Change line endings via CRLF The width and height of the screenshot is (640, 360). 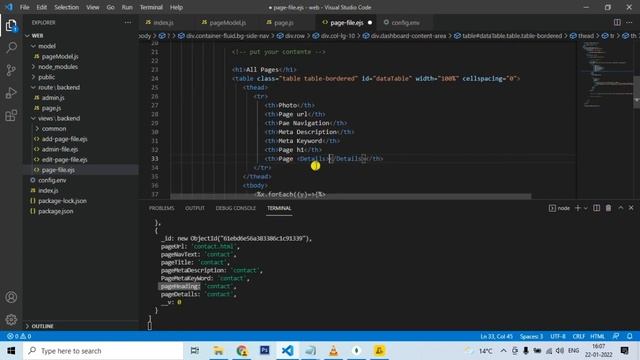point(578,336)
